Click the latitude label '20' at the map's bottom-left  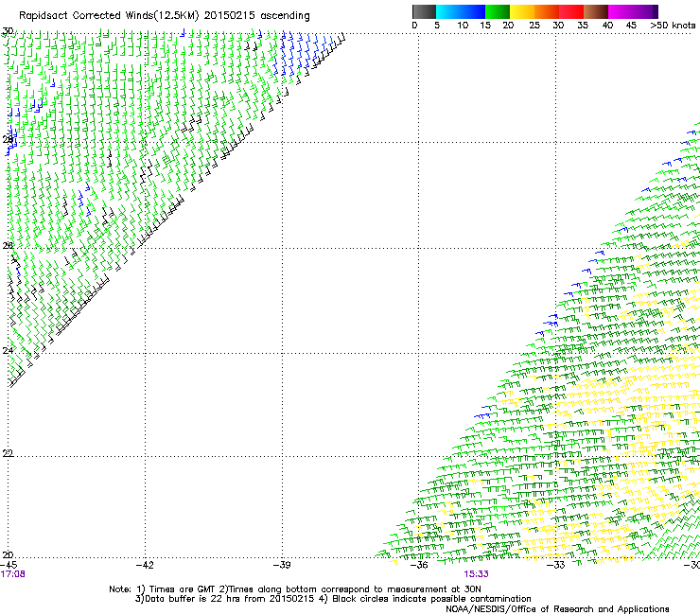pos(8,555)
